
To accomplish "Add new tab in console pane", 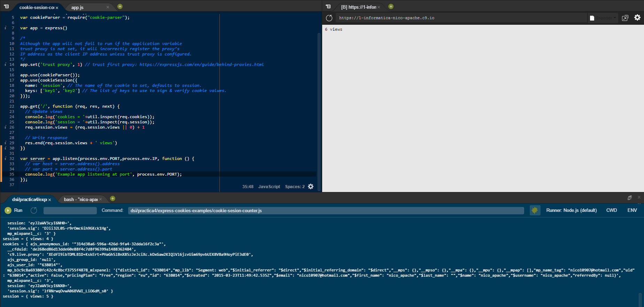I will [x=112, y=199].
